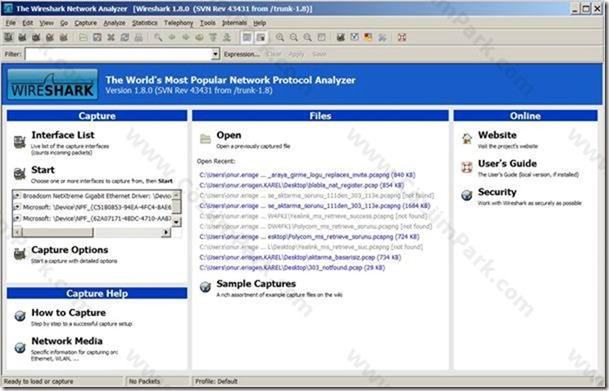Image resolution: width=609 pixels, height=391 pixels.
Task: Click the Go to last packet icon
Action: click(227, 37)
